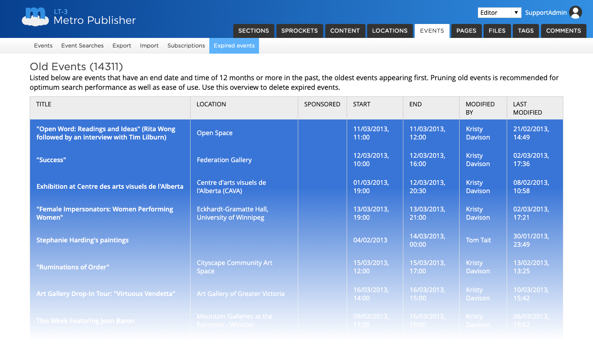This screenshot has width=593, height=364.
Task: Open the "Open Word: Readings and Ideas" event
Action: point(106,133)
